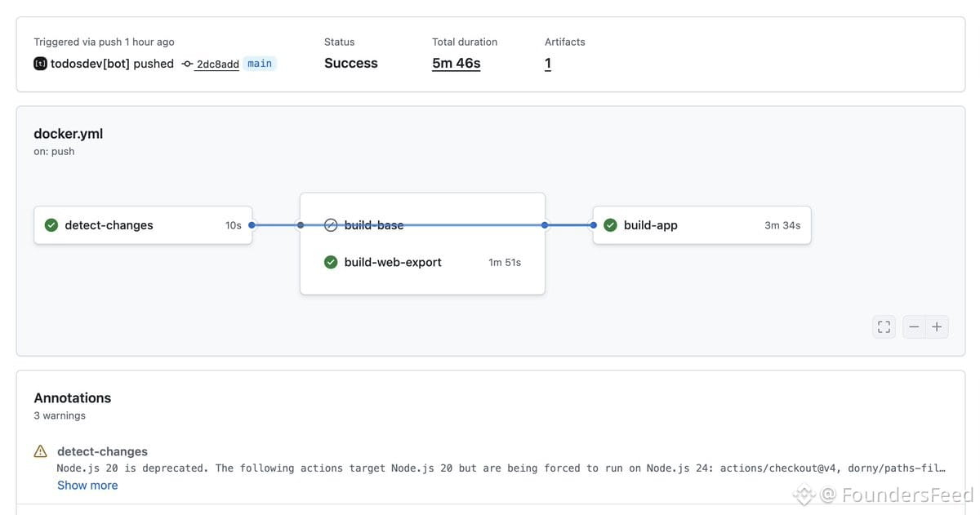This screenshot has height=515, width=980.
Task: Open the artifacts count link
Action: pyautogui.click(x=548, y=64)
